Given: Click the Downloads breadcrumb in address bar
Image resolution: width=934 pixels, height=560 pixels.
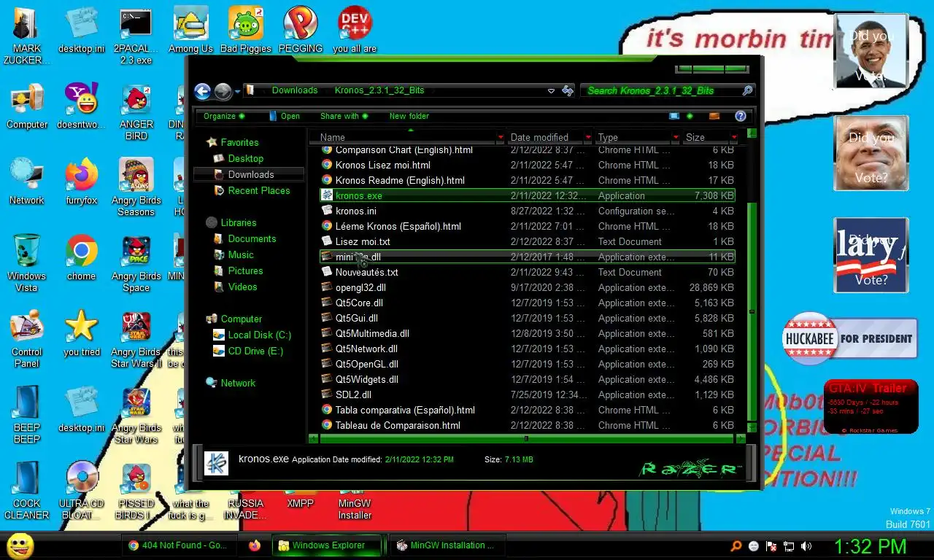Looking at the screenshot, I should tap(295, 90).
